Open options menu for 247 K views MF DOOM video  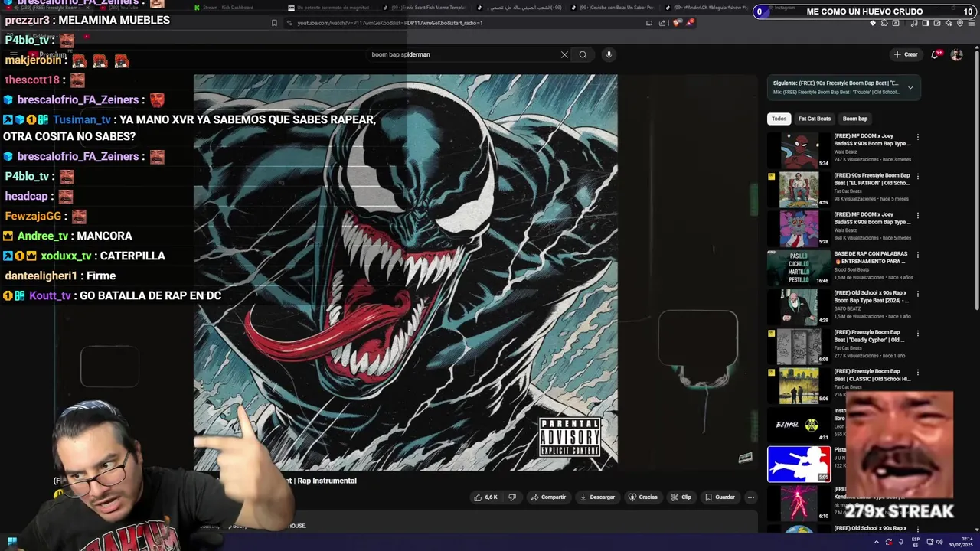(x=917, y=138)
